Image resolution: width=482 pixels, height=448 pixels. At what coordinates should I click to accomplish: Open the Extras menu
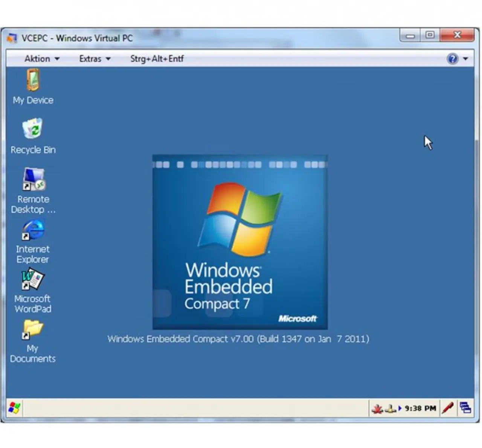pos(95,59)
